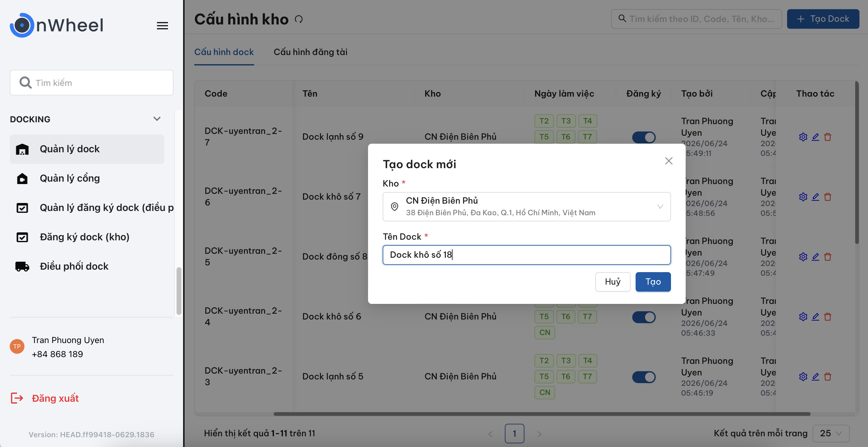Viewport: 868px width, 447px height.
Task: Click the sidebar vertical scrollbar
Action: (179, 291)
